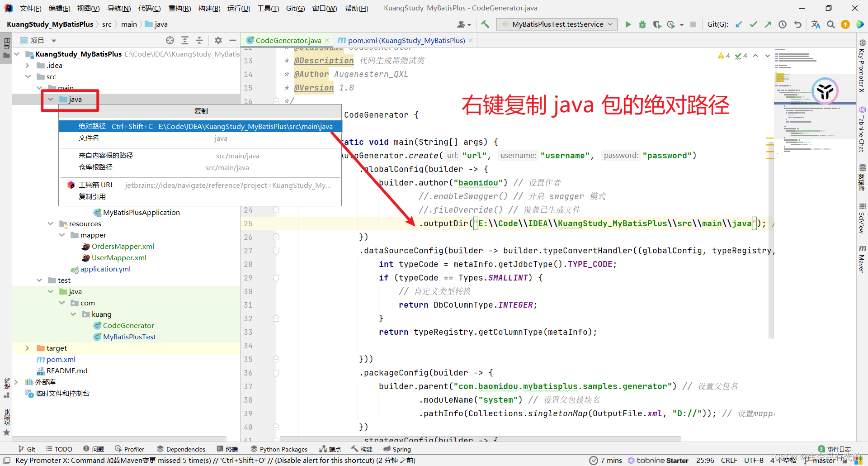Build project with hammer icon

point(485,24)
